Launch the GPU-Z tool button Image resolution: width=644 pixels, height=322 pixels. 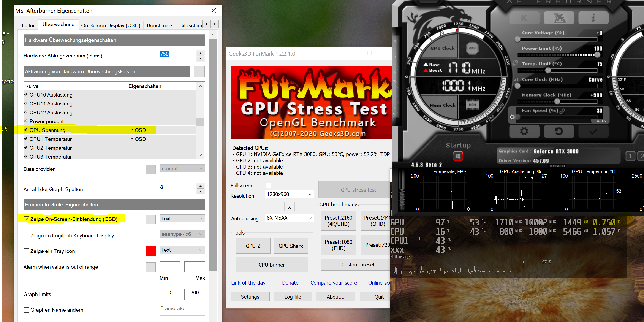point(253,246)
